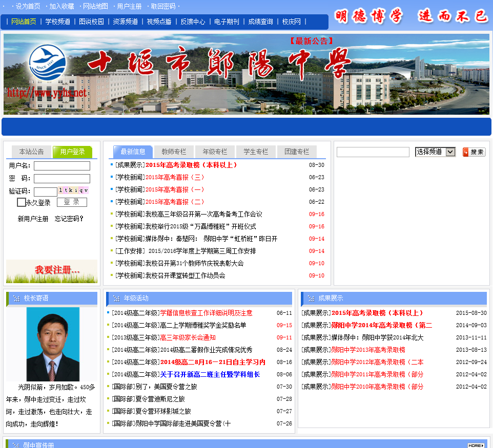The height and width of the screenshot is (448, 493).
Task: Click the dotted icon beside 年级活动 heading
Action: point(116,298)
